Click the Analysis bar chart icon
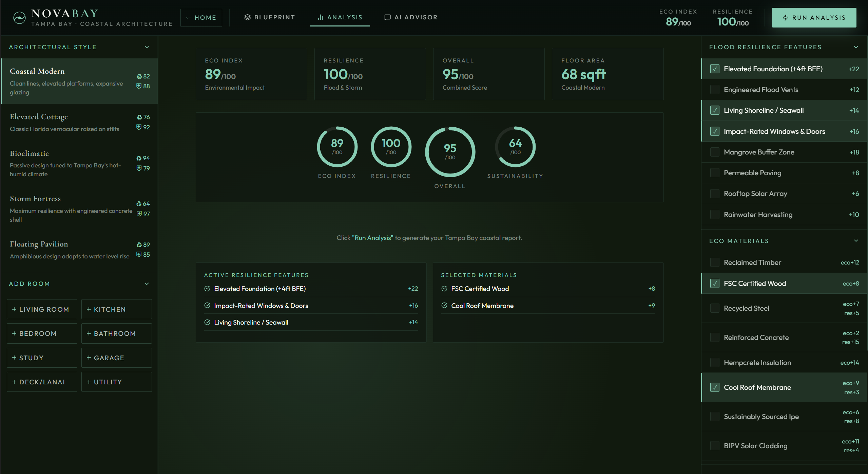868x474 pixels. click(320, 17)
